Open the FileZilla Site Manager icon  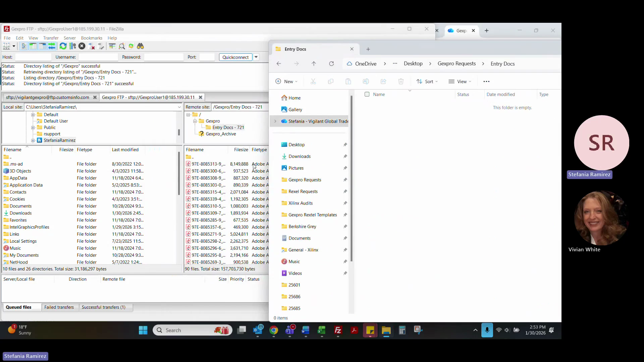6,46
